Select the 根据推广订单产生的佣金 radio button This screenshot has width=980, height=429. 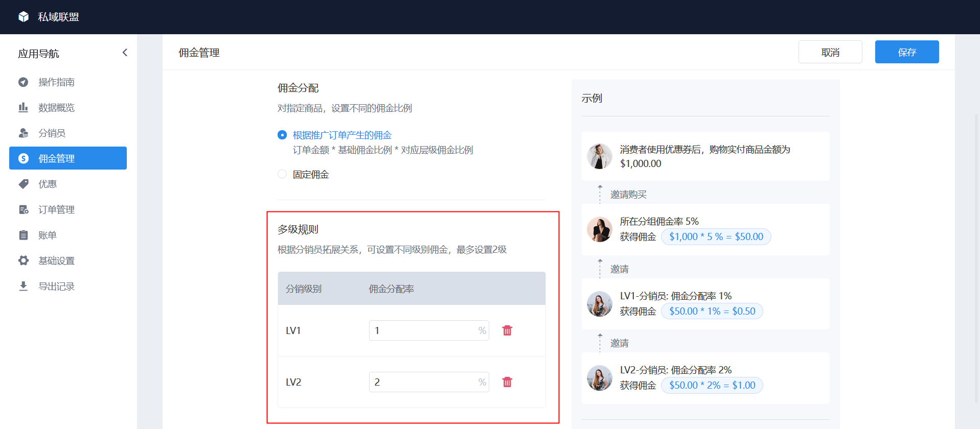282,135
